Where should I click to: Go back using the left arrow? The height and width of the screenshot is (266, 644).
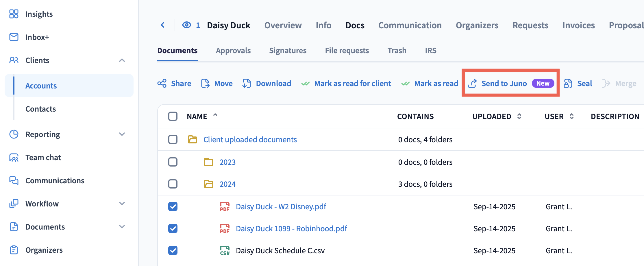(163, 25)
